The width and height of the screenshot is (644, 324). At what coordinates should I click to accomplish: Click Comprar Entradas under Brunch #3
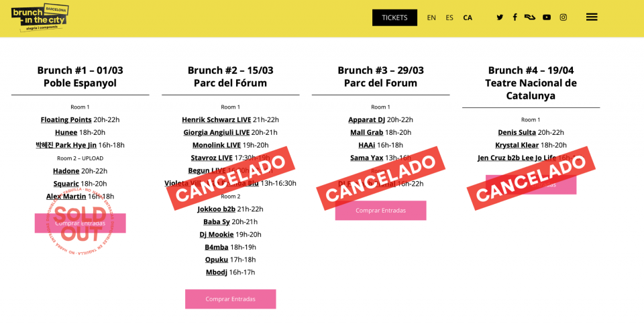click(x=380, y=211)
